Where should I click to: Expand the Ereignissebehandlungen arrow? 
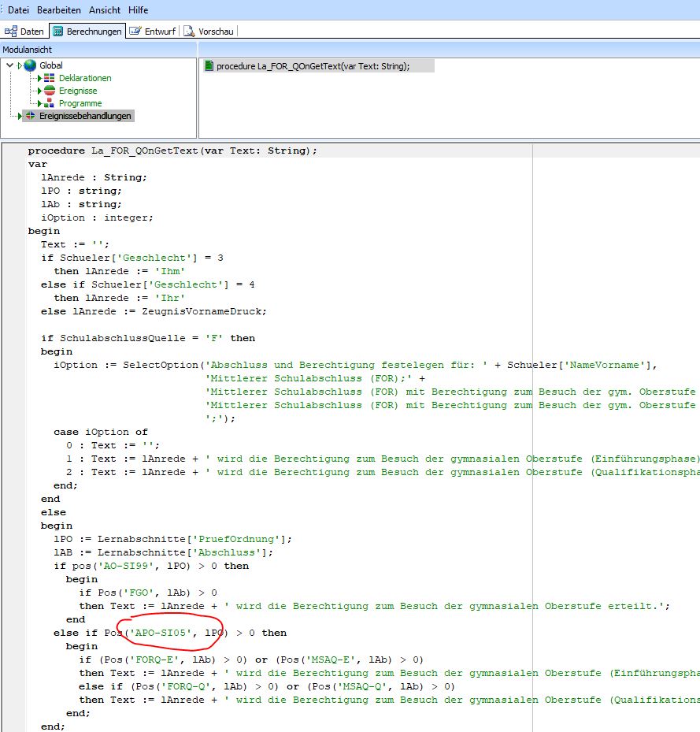click(x=20, y=116)
